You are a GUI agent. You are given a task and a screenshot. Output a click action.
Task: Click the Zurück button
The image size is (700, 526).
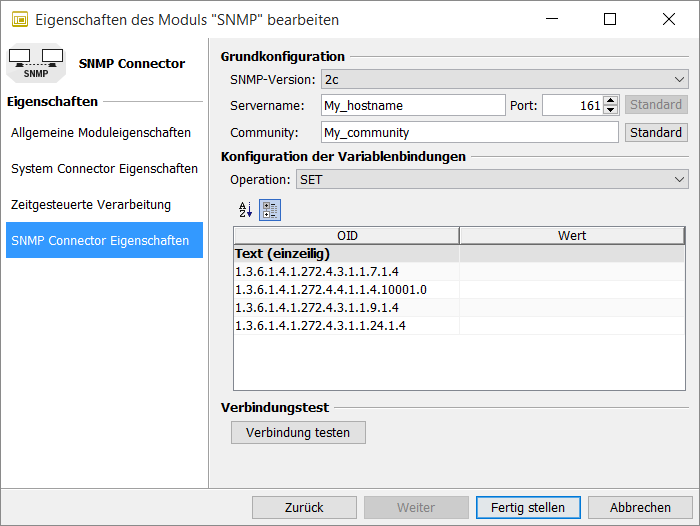pos(304,507)
